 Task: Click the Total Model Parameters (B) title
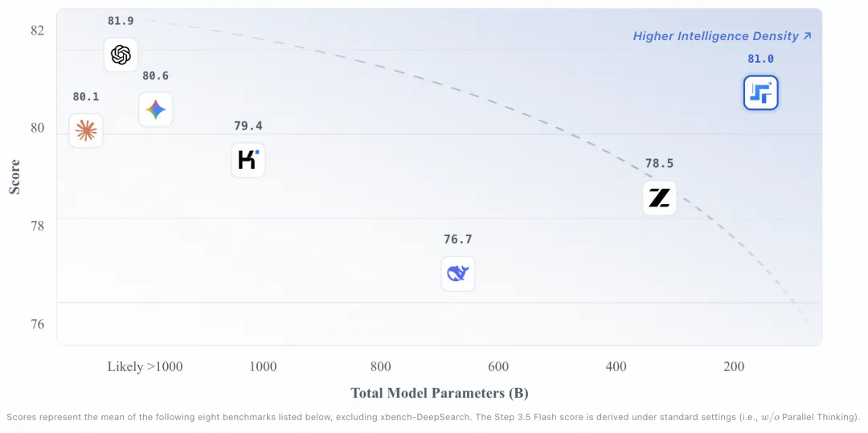pos(440,393)
